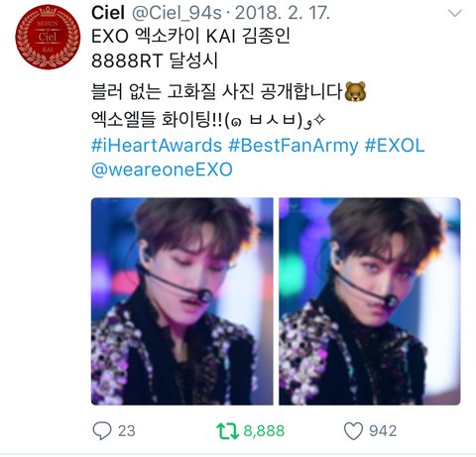476x457 pixels.
Task: Open the 2018. 2. 17. timestamp
Action: pyautogui.click(x=283, y=13)
